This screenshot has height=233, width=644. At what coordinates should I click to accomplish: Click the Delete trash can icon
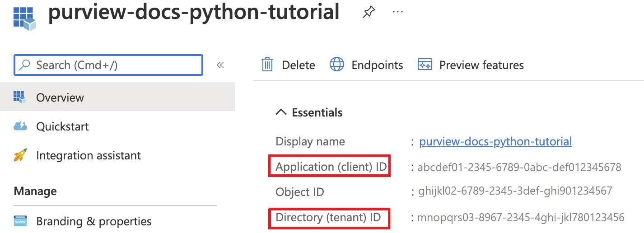click(267, 65)
